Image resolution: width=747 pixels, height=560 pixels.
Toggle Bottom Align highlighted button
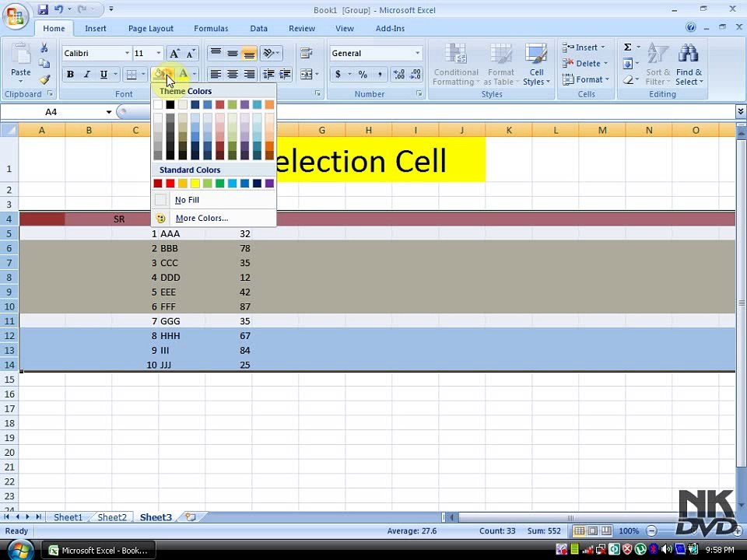[x=249, y=54]
